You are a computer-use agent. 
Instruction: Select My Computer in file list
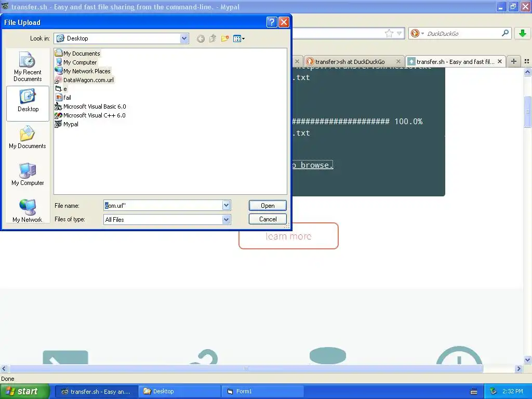click(x=76, y=62)
